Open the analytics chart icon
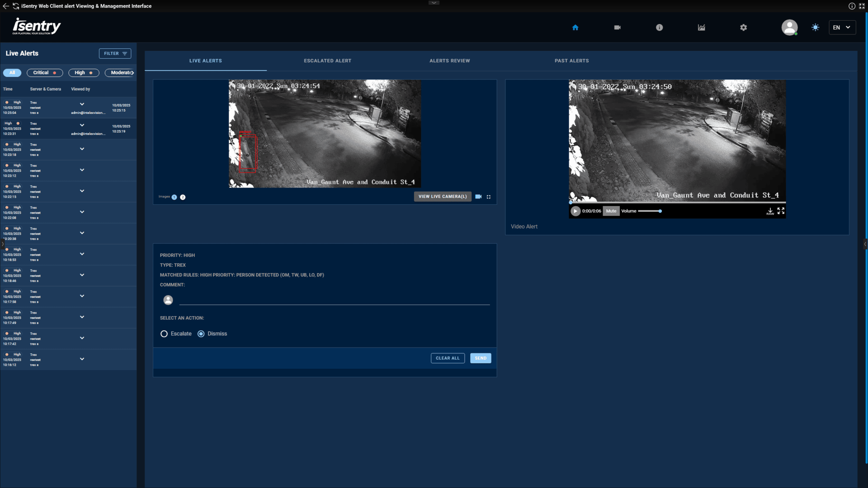The width and height of the screenshot is (868, 488). pyautogui.click(x=701, y=28)
